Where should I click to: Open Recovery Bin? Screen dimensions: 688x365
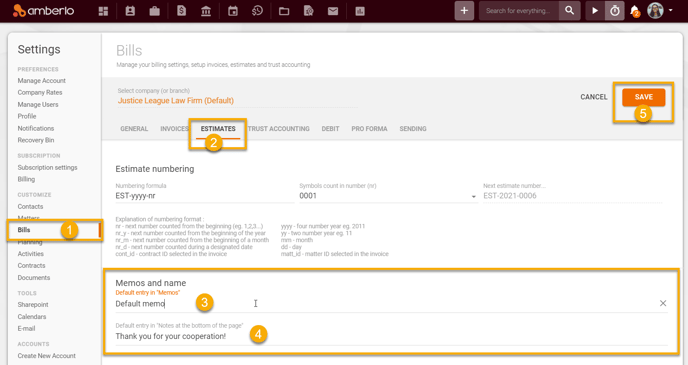(x=36, y=140)
